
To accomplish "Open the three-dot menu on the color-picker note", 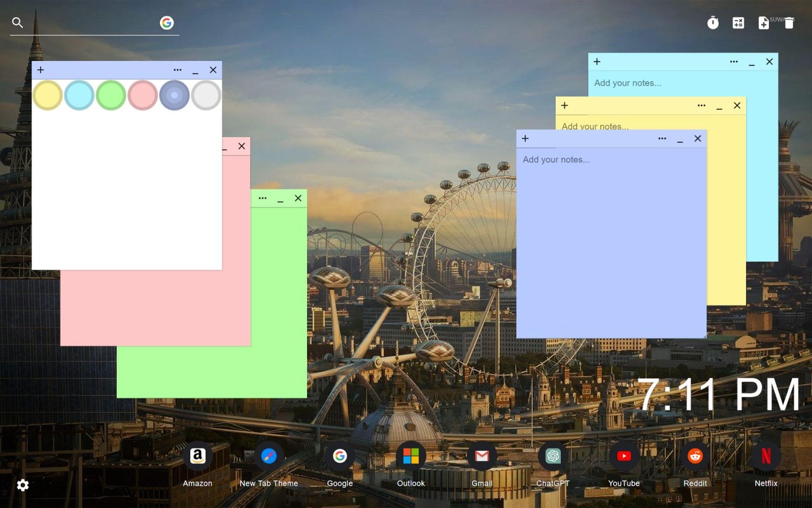I will point(178,70).
